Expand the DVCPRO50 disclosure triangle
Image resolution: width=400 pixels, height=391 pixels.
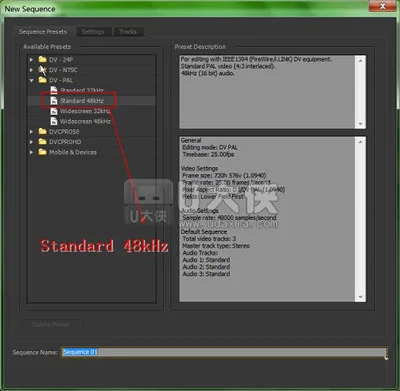pyautogui.click(x=31, y=132)
